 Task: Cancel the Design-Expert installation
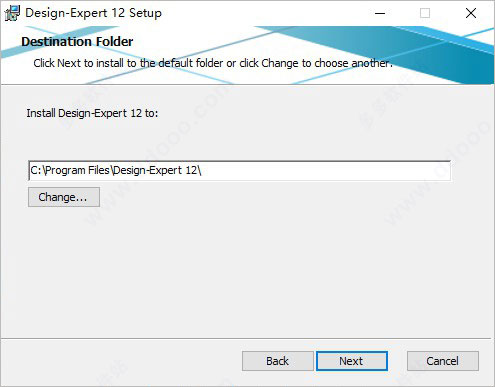tap(443, 361)
